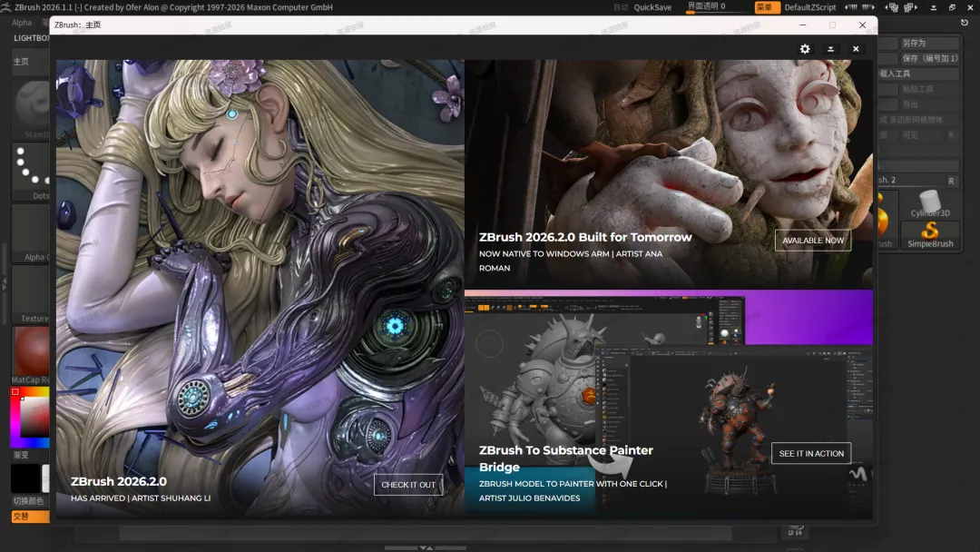Click 切换颜色 switch color button
980x552 pixels.
tap(29, 501)
